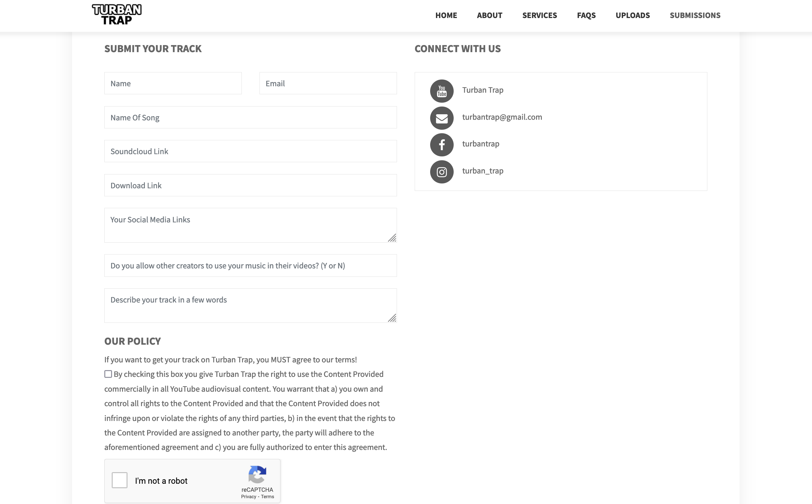
Task: Go to the Home menu item
Action: tap(446, 15)
